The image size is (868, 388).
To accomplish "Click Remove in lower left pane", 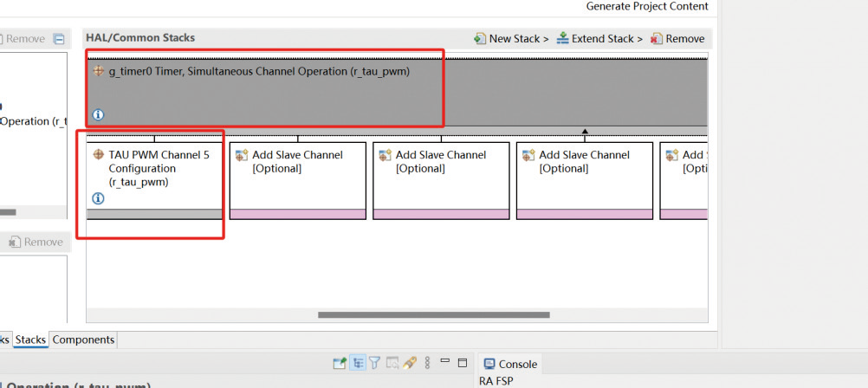I will point(36,242).
